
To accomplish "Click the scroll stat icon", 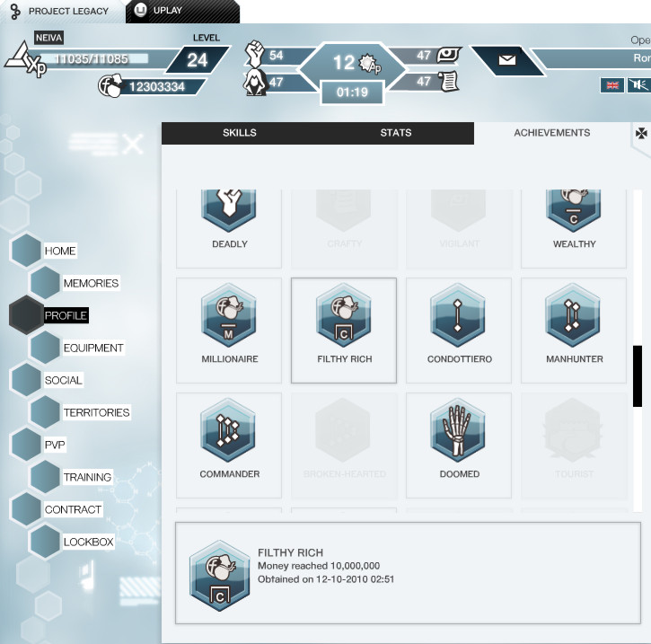I will pyautogui.click(x=449, y=82).
